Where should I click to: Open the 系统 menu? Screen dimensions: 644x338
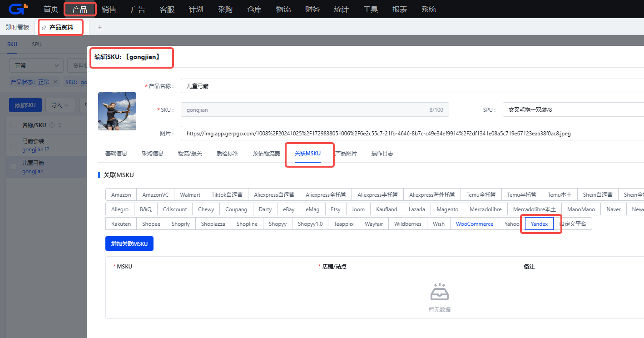[x=429, y=9]
